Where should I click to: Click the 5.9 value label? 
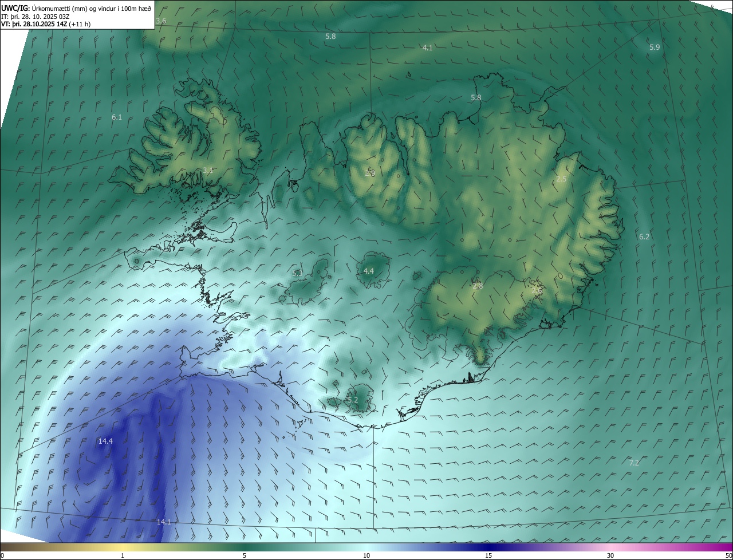click(x=655, y=48)
